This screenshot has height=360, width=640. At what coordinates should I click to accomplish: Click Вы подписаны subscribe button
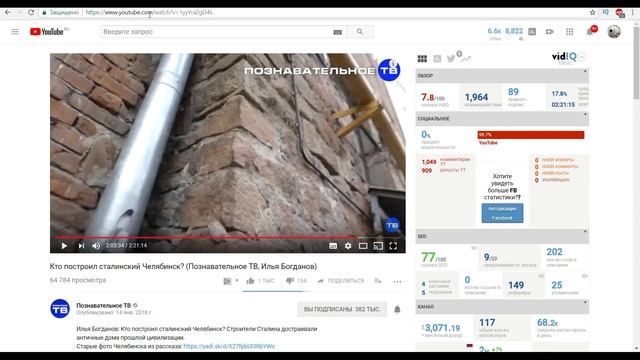pyautogui.click(x=342, y=309)
